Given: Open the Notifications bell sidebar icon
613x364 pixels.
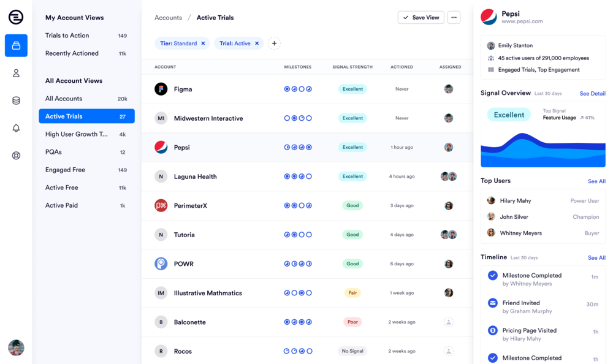Looking at the screenshot, I should [16, 128].
